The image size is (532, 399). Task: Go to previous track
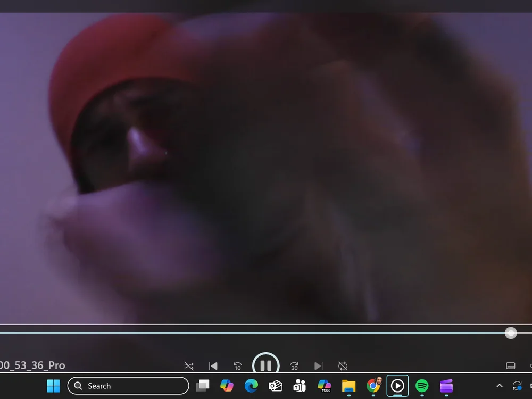(213, 366)
